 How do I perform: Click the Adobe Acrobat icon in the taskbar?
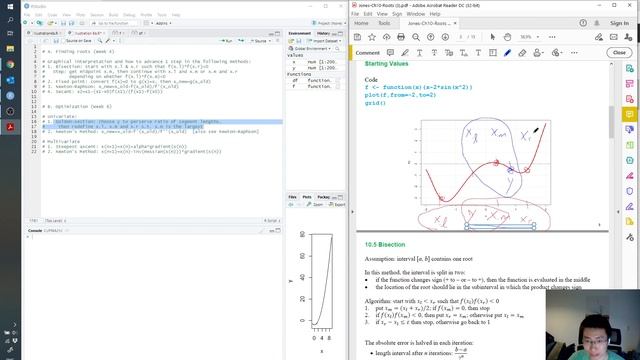[11, 127]
